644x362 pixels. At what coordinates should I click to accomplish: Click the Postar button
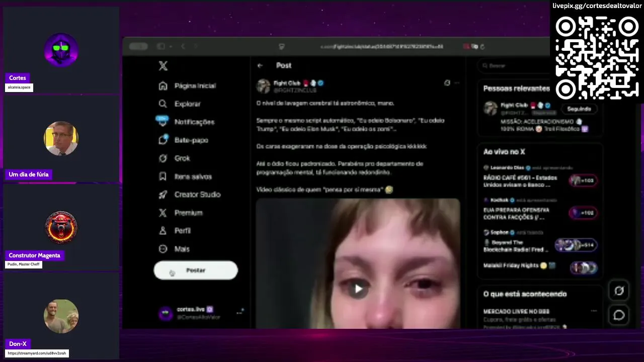tap(196, 270)
